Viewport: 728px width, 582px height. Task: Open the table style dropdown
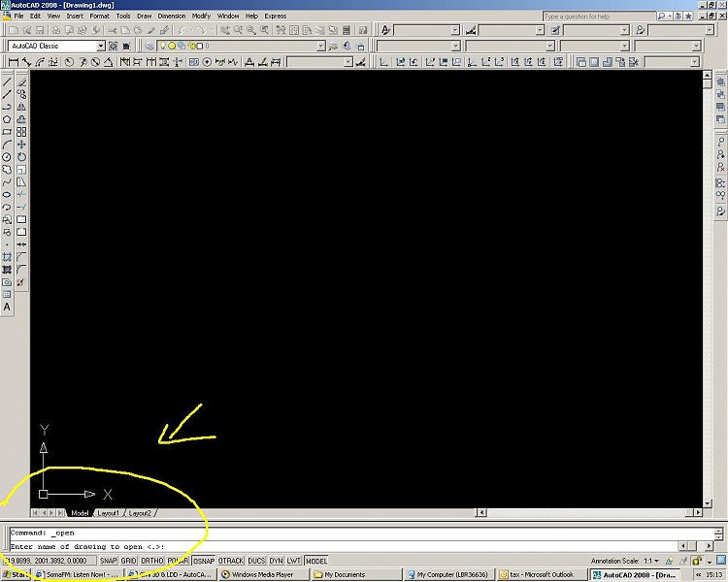(x=625, y=30)
